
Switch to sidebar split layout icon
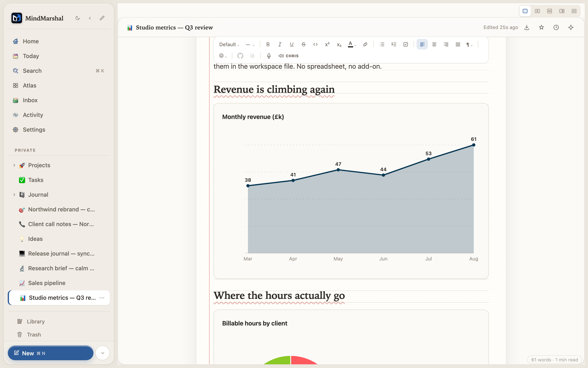pyautogui.click(x=562, y=11)
